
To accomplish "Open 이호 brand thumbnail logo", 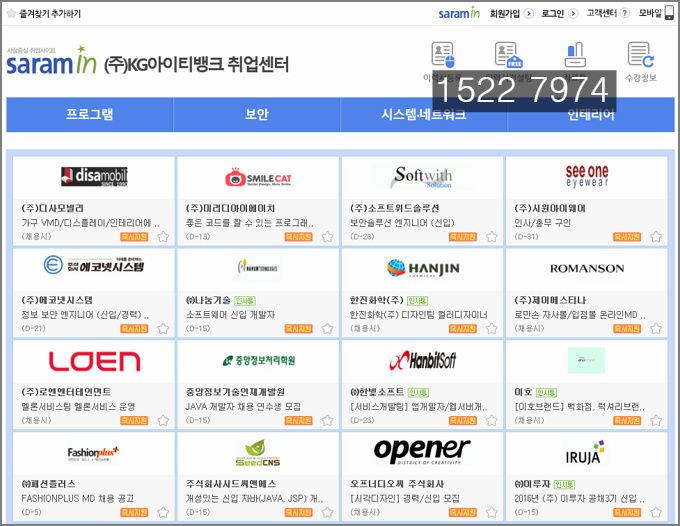I will coord(586,360).
